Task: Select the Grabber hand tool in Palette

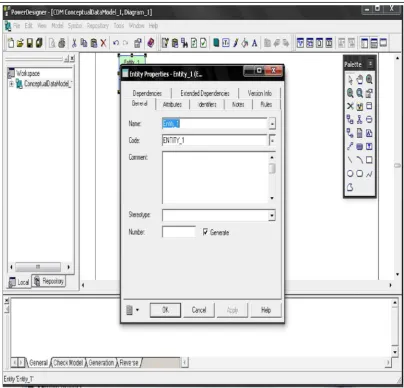Action: [359, 79]
